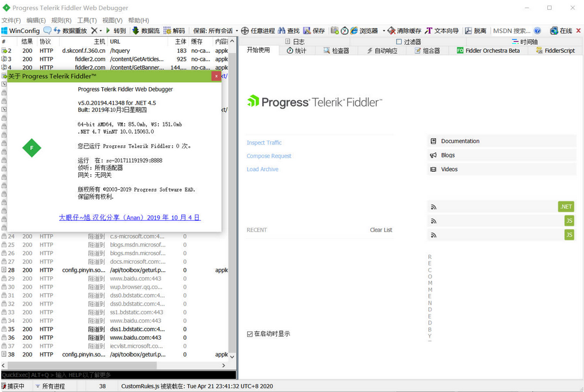Click the 所有进程 filter in status bar

[50, 386]
